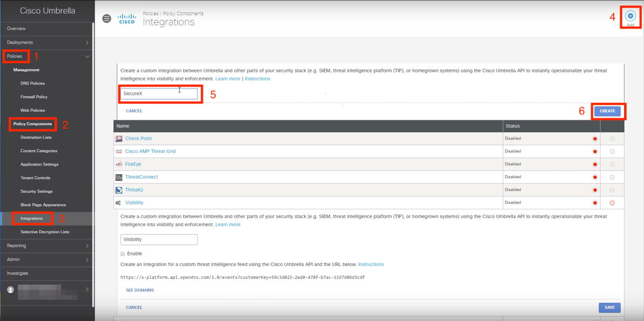Open Content Categories in sidebar

pos(39,151)
